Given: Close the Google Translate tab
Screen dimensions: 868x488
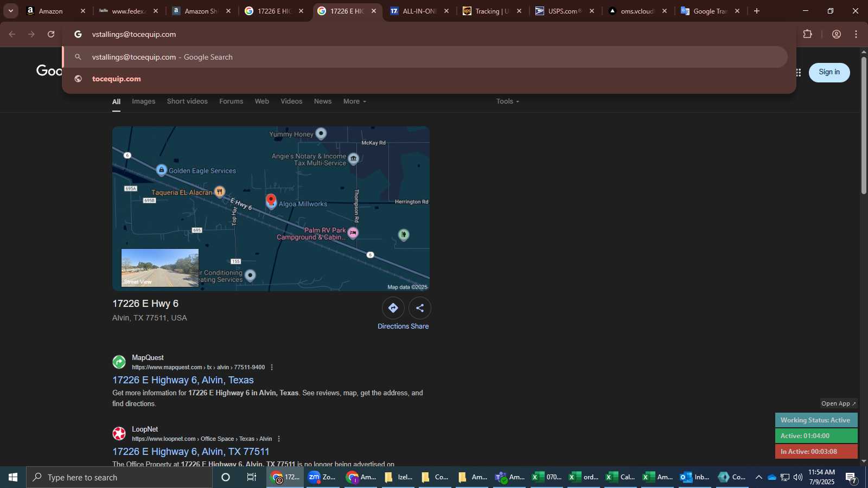Looking at the screenshot, I should [737, 11].
